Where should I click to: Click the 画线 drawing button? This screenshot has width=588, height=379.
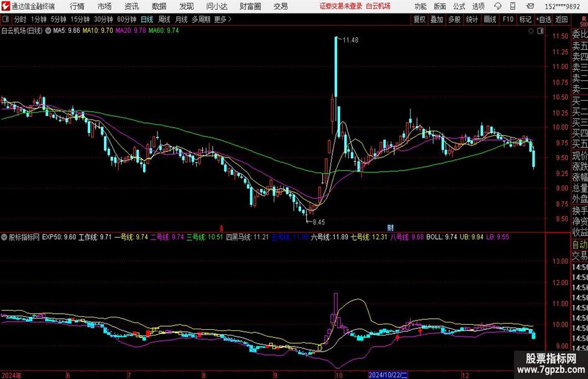tap(490, 19)
